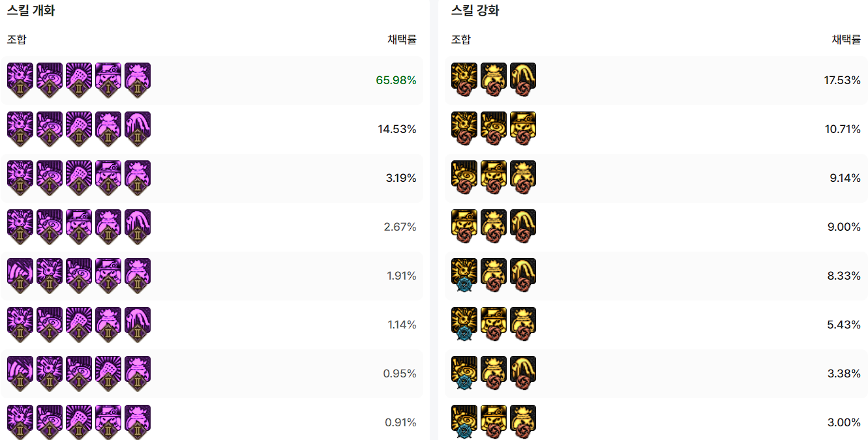The image size is (868, 440).
Task: Click the purple claw icon in the 14.53% row
Action: tap(138, 129)
